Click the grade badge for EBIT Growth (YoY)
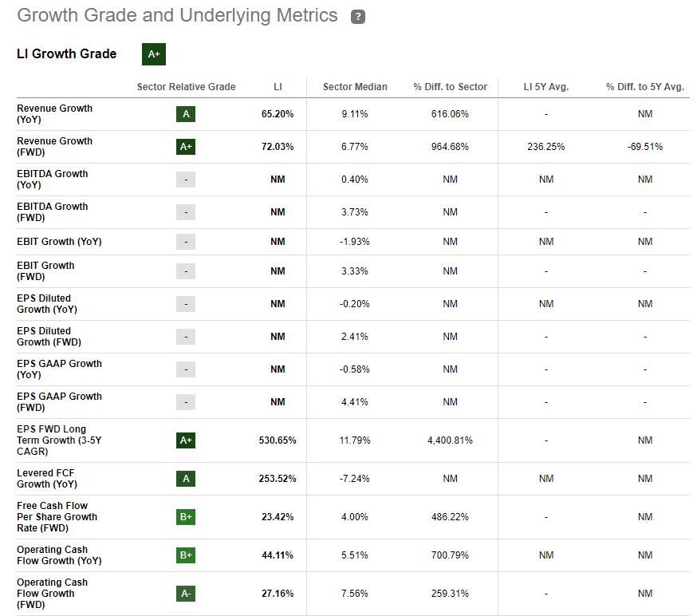This screenshot has height=616, width=697. point(186,242)
